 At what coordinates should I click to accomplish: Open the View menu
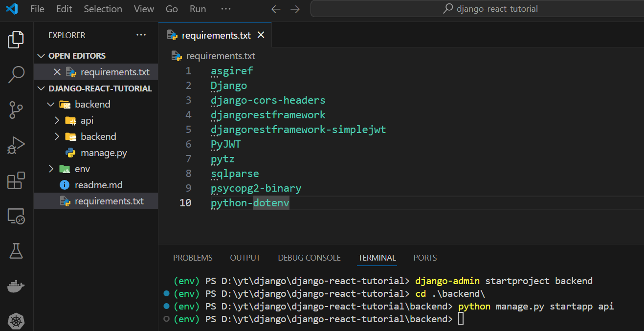(144, 9)
